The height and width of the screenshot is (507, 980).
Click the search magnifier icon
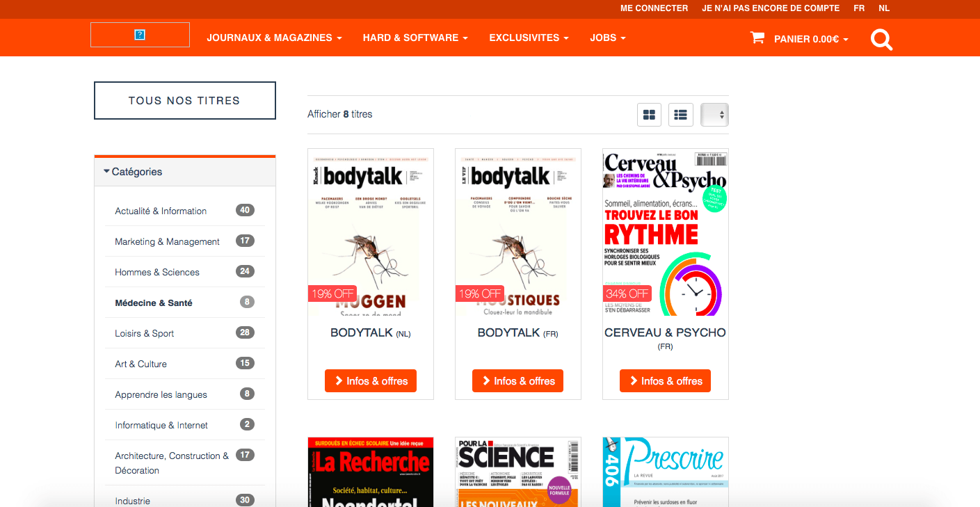pos(881,39)
